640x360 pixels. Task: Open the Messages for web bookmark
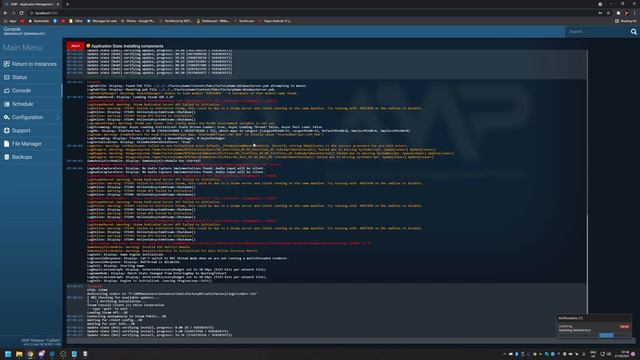coord(102,21)
